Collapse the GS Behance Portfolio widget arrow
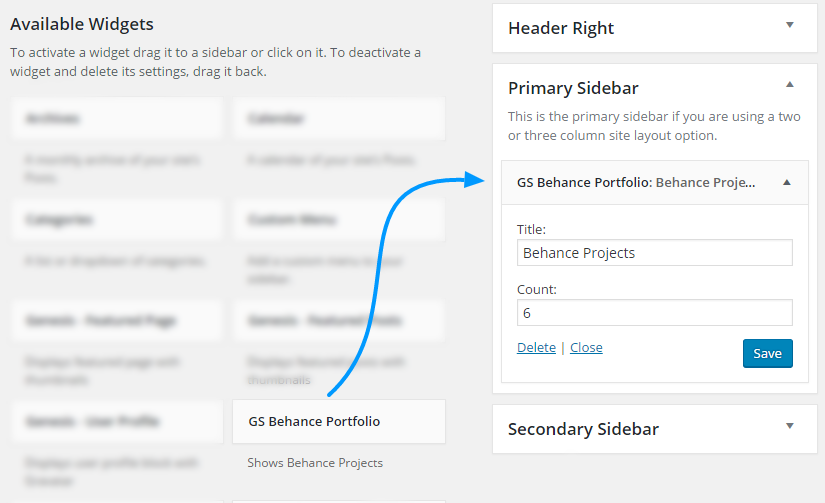This screenshot has width=825, height=503. point(787,183)
